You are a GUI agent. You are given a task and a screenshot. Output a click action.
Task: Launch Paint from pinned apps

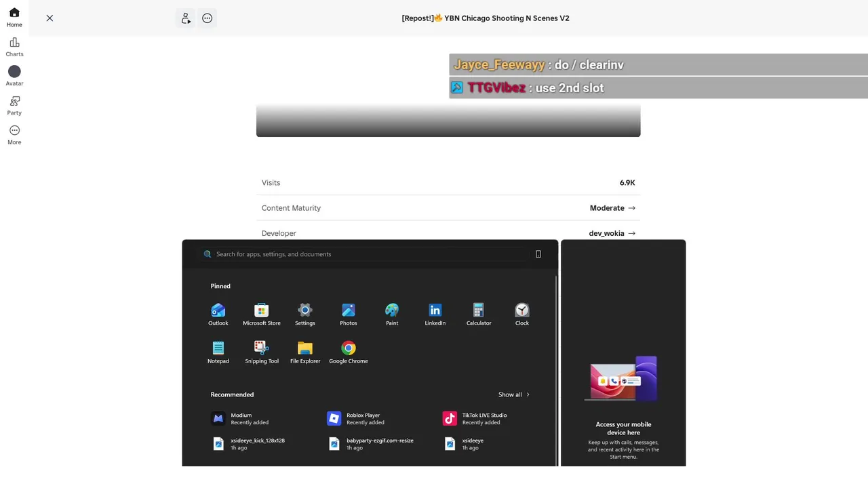coord(392,314)
